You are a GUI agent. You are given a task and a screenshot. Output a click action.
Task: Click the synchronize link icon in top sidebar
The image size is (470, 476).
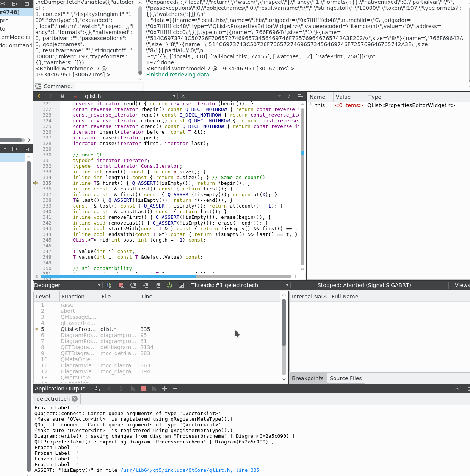coord(3,3)
